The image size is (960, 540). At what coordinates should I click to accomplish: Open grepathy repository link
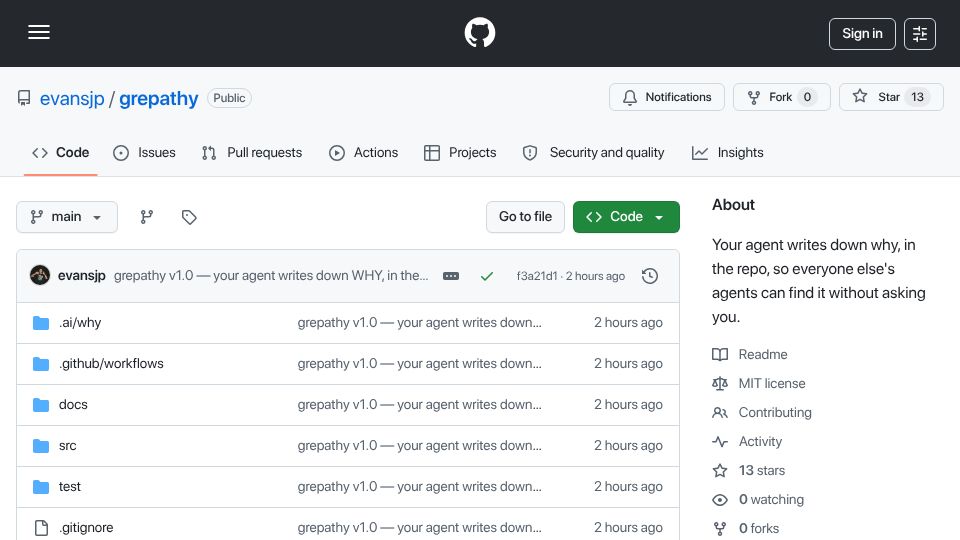point(159,98)
